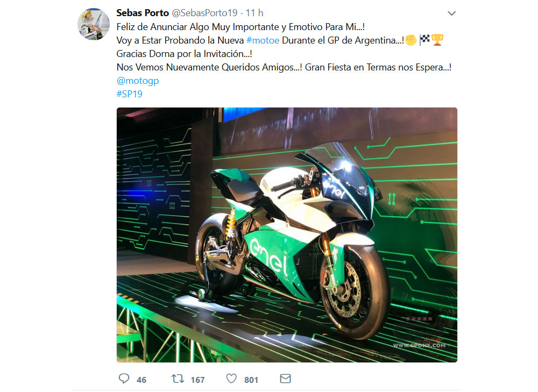Like the tweet with the heart icon
This screenshot has height=392, width=538.
click(231, 379)
